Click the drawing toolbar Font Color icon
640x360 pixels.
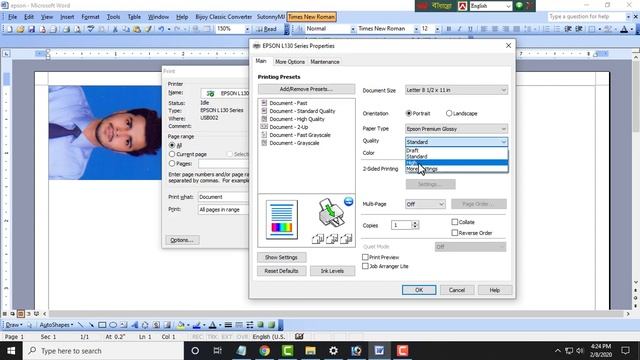pyautogui.click(x=212, y=325)
